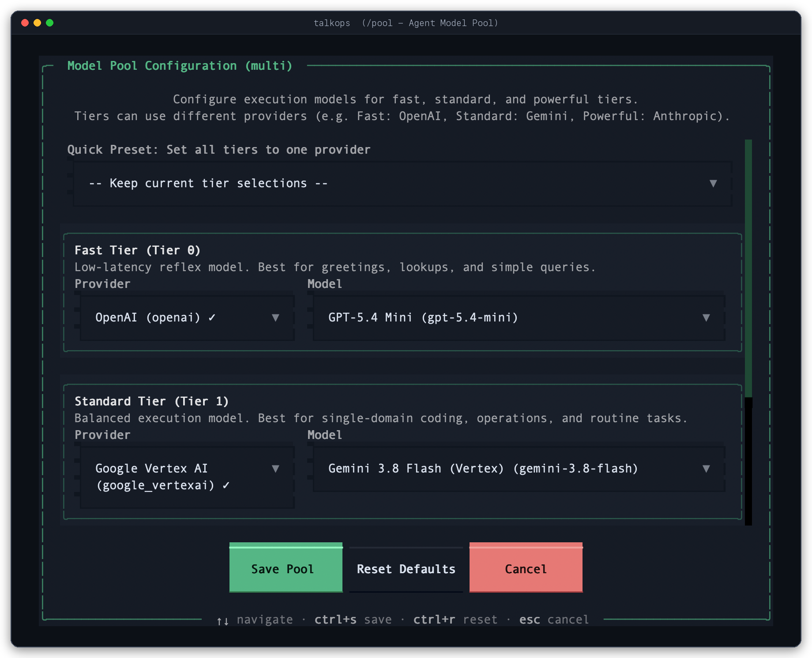Click the arrow beside OpenAI (openai)

(275, 318)
